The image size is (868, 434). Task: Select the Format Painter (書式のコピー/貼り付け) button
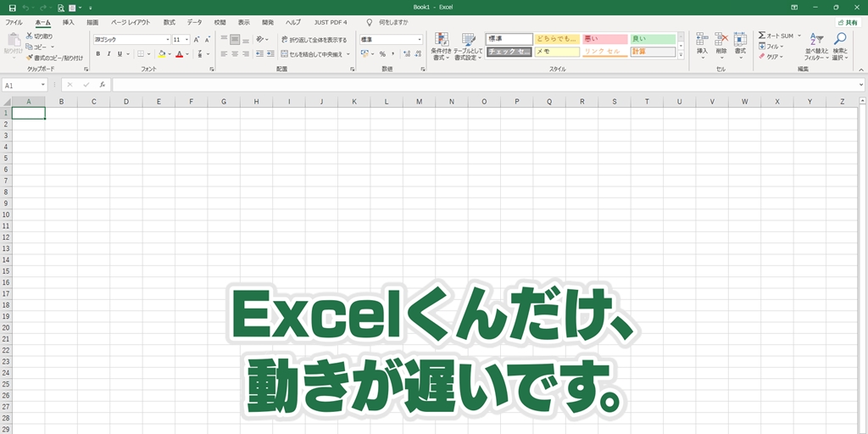(54, 58)
